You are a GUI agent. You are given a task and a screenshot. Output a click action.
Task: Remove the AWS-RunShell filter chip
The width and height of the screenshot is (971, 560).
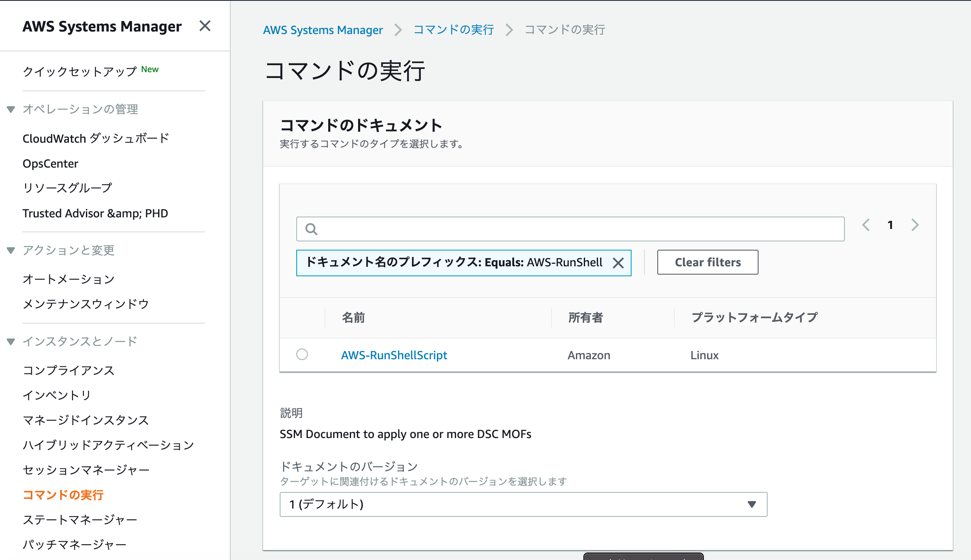click(618, 263)
